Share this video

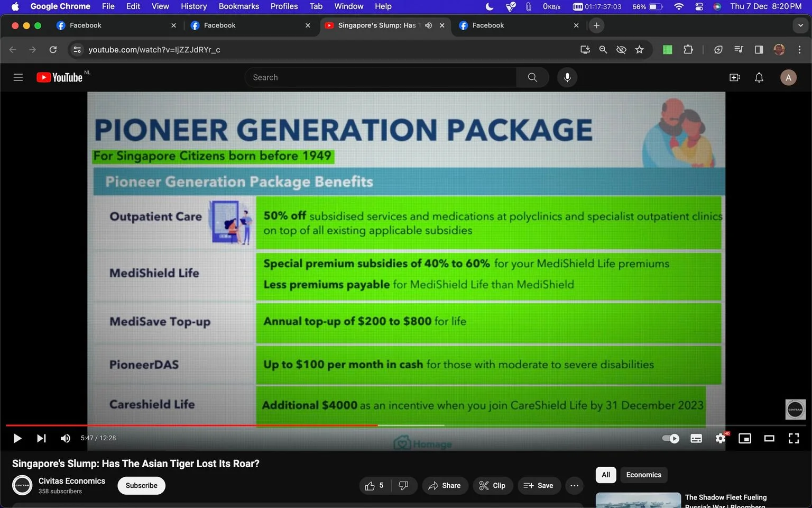pyautogui.click(x=445, y=485)
